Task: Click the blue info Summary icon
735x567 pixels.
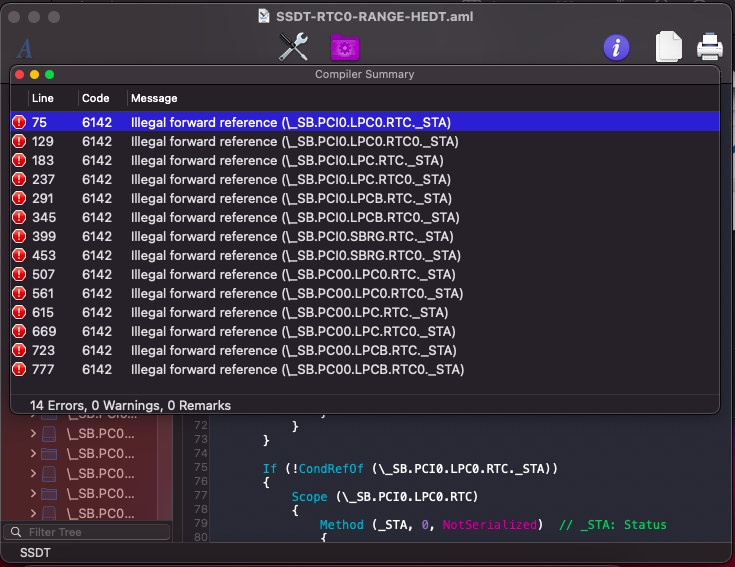Action: [x=616, y=47]
